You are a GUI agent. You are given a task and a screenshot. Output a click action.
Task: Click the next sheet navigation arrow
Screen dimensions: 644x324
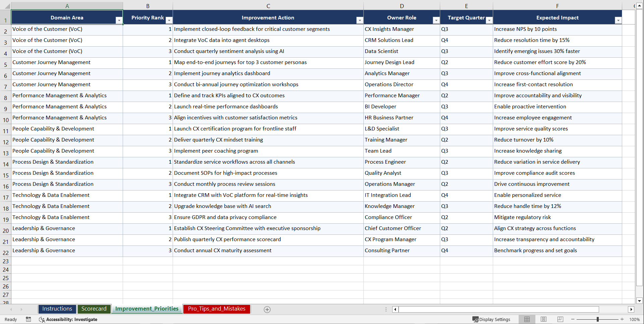(21, 309)
